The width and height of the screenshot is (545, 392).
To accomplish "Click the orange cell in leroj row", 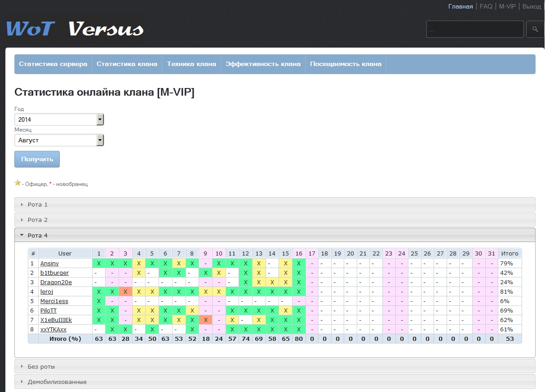I will [x=125, y=292].
